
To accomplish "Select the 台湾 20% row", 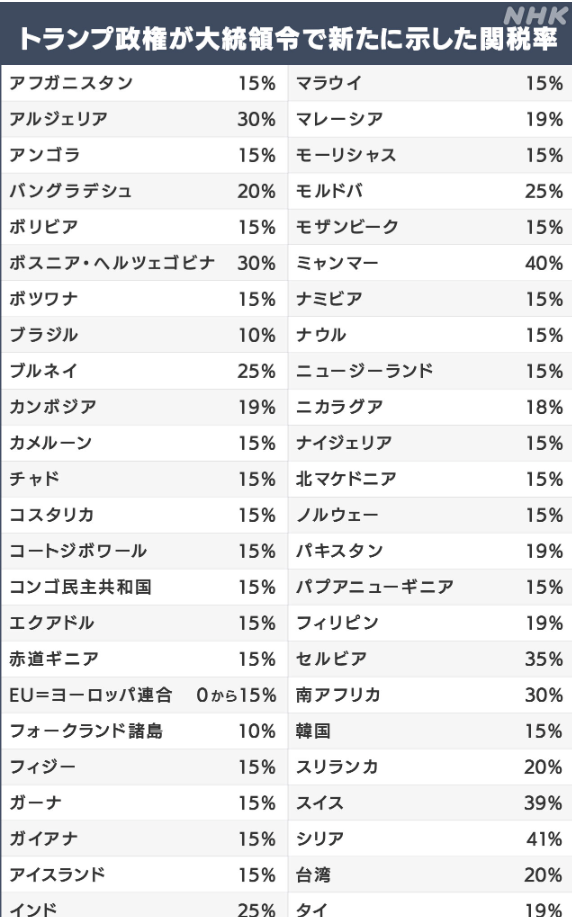I will click(430, 875).
